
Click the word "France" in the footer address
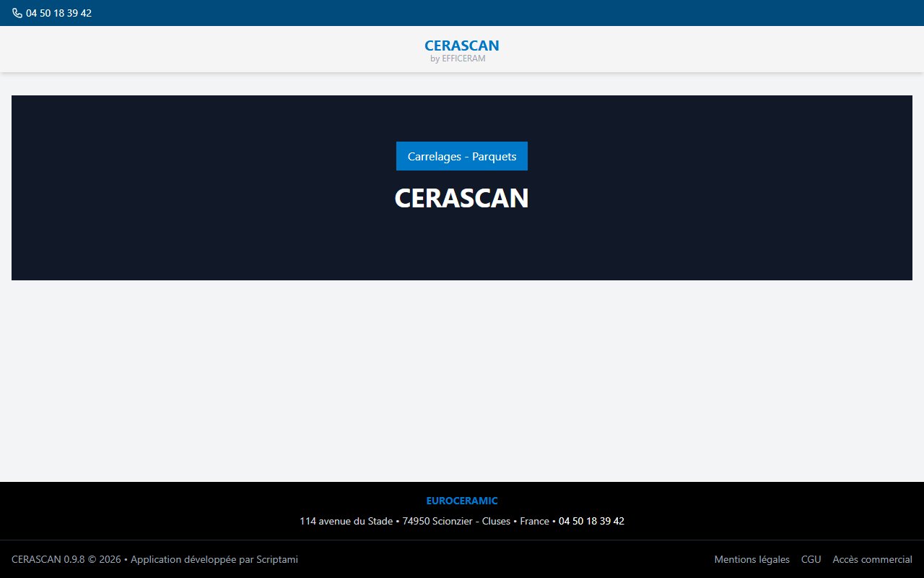[x=534, y=521]
